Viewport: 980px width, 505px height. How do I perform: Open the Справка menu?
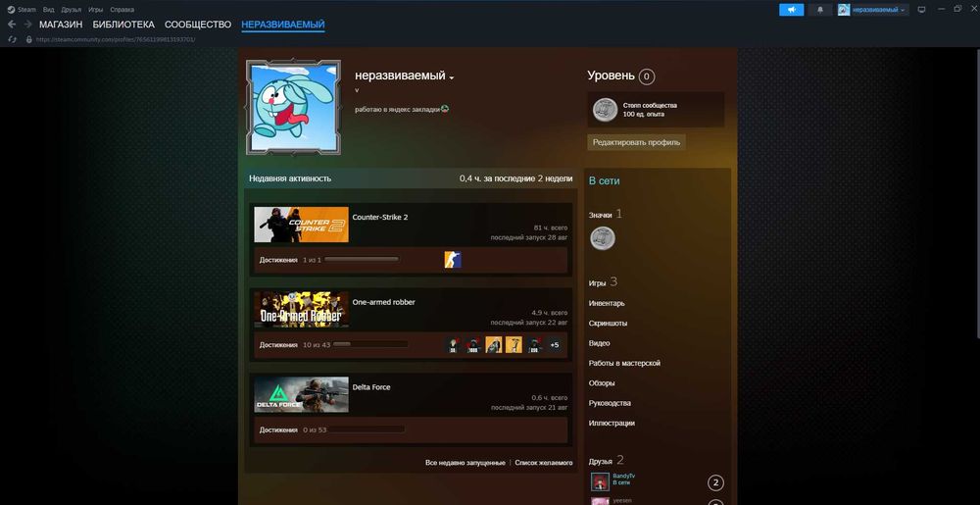pyautogui.click(x=122, y=10)
